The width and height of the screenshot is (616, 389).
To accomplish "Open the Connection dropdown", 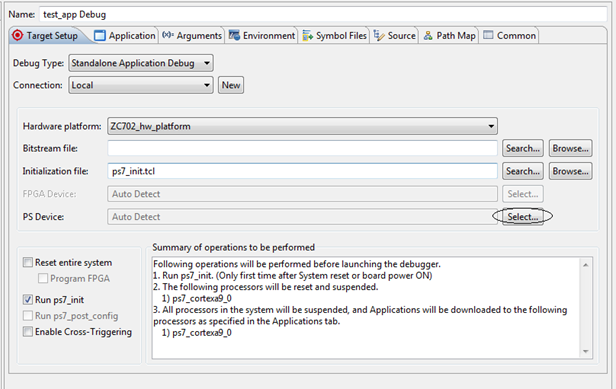I will click(x=141, y=85).
